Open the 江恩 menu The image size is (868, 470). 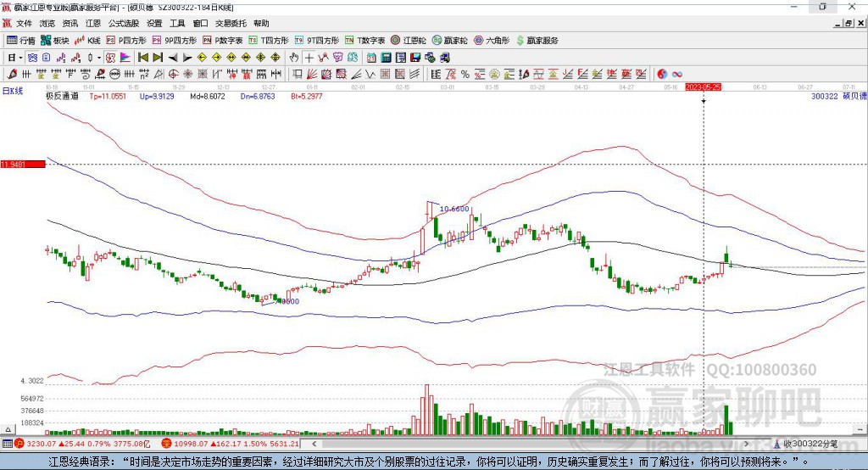(x=93, y=23)
